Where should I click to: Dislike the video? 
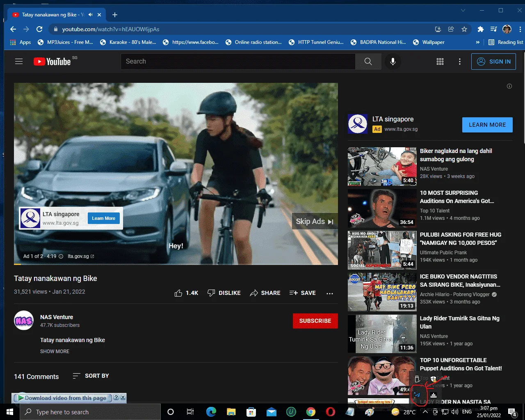[x=224, y=293]
